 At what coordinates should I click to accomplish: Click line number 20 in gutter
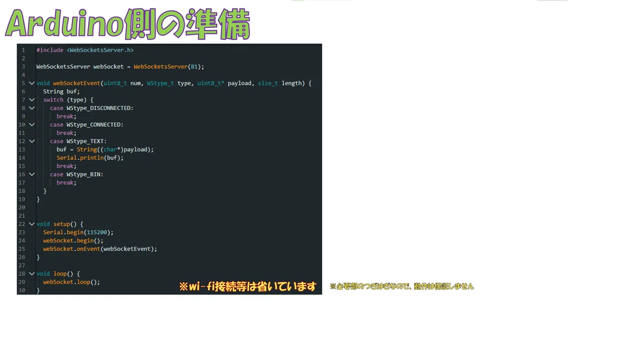(22, 208)
